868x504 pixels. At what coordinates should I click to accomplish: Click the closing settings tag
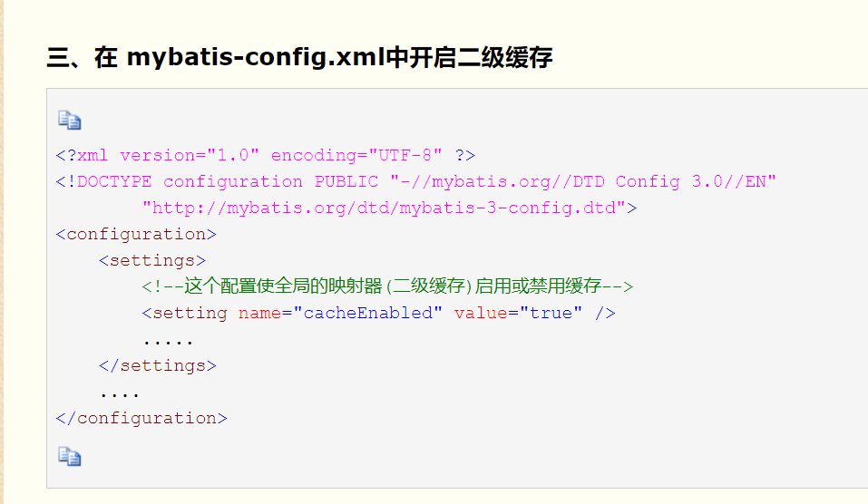[158, 365]
